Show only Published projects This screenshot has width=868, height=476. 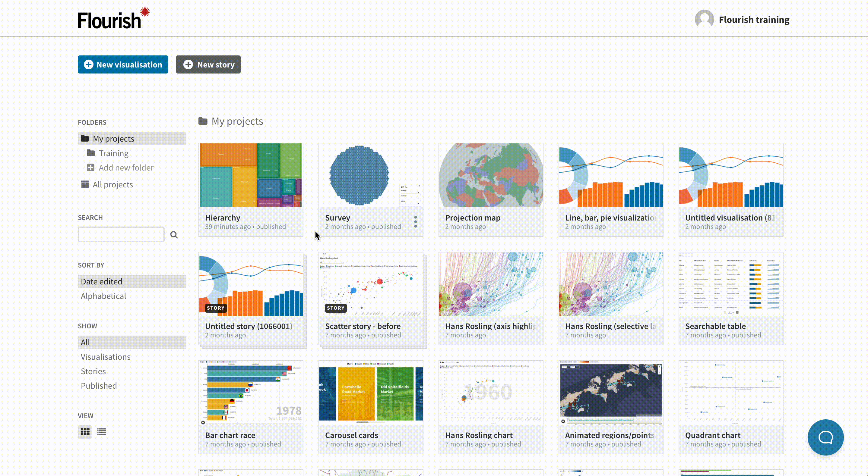pyautogui.click(x=99, y=386)
